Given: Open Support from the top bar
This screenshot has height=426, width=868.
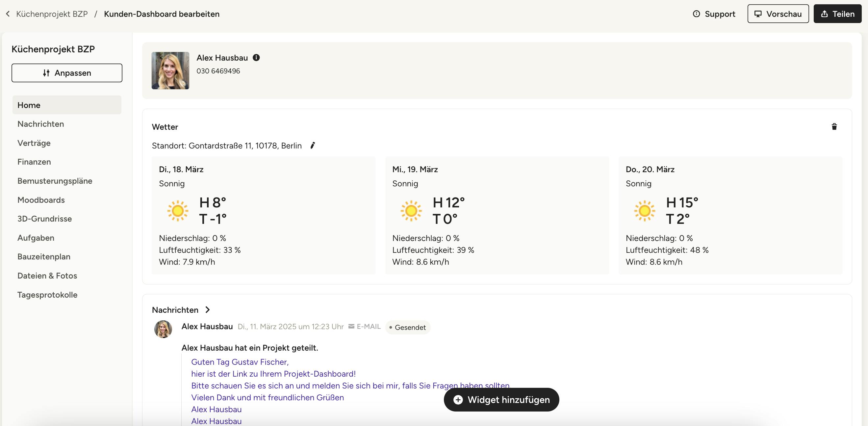Looking at the screenshot, I should coord(714,14).
